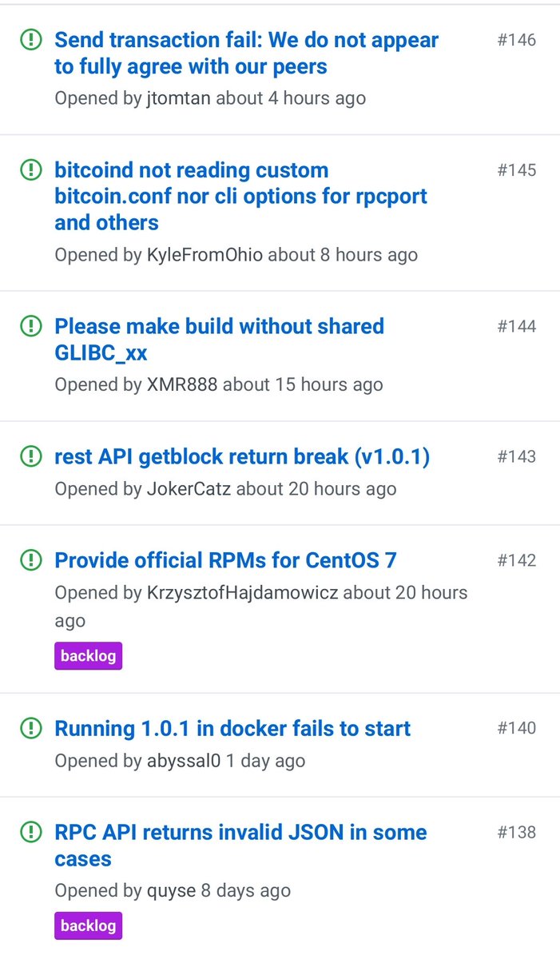
Task: Click open-issue icon beside invalid JSON issue
Action: pyautogui.click(x=30, y=832)
